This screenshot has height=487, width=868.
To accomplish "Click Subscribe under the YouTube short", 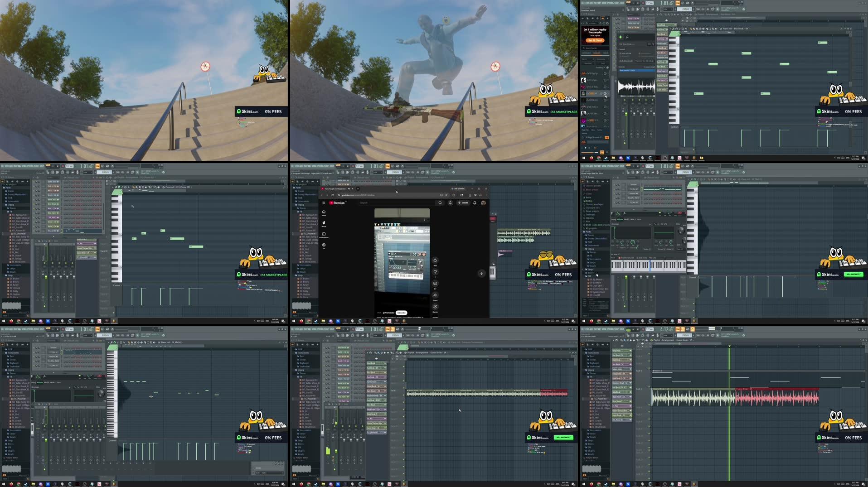I will (x=401, y=313).
